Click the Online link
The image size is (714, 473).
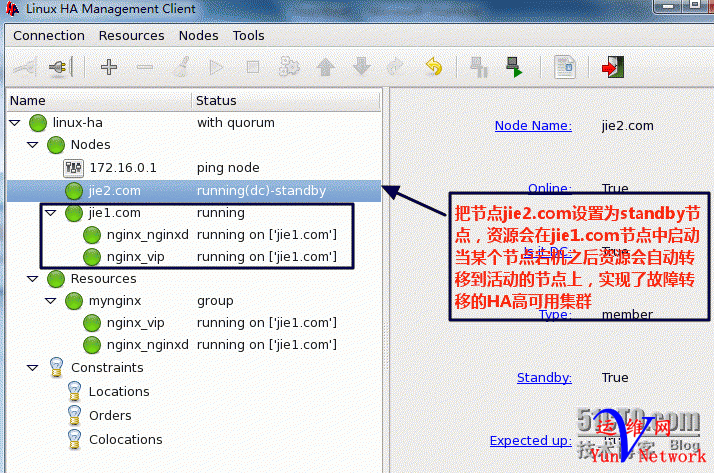pos(550,188)
